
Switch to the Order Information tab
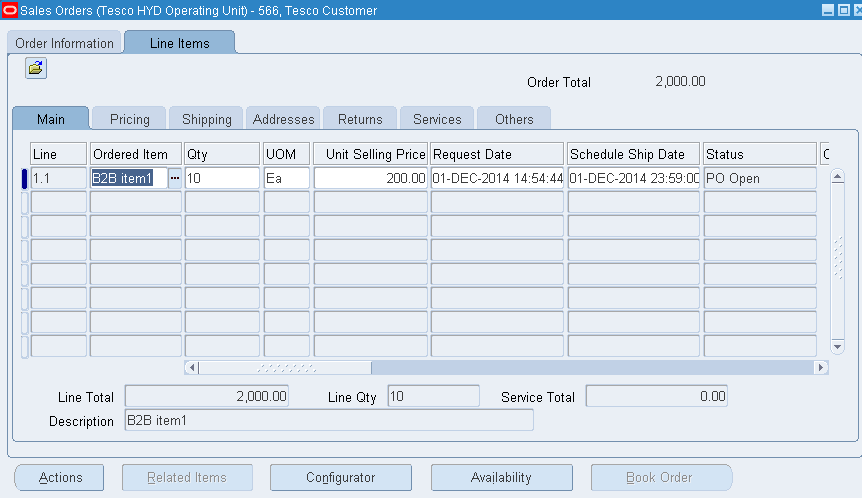64,43
